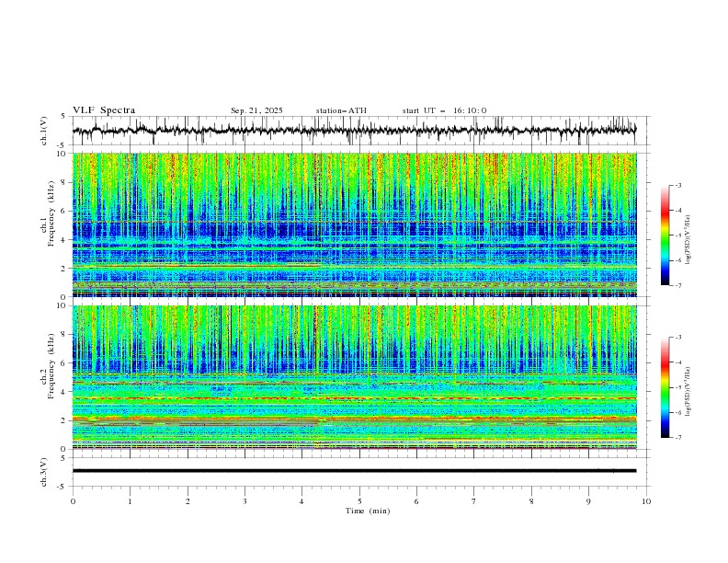Click the "-7" label on the lower color bar

pyautogui.click(x=677, y=438)
